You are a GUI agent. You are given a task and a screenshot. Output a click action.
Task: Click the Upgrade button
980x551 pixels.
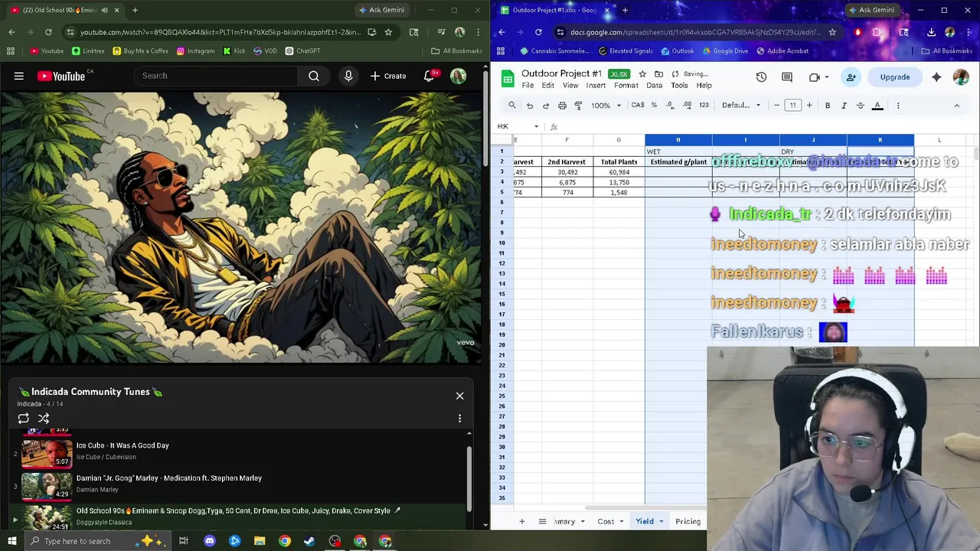click(895, 77)
